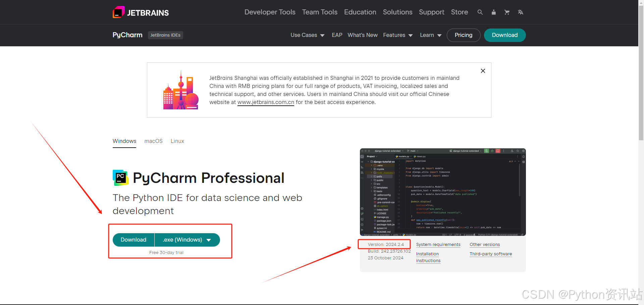644x305 pixels.
Task: Click the 23 October 2024 date text
Action: [385, 258]
